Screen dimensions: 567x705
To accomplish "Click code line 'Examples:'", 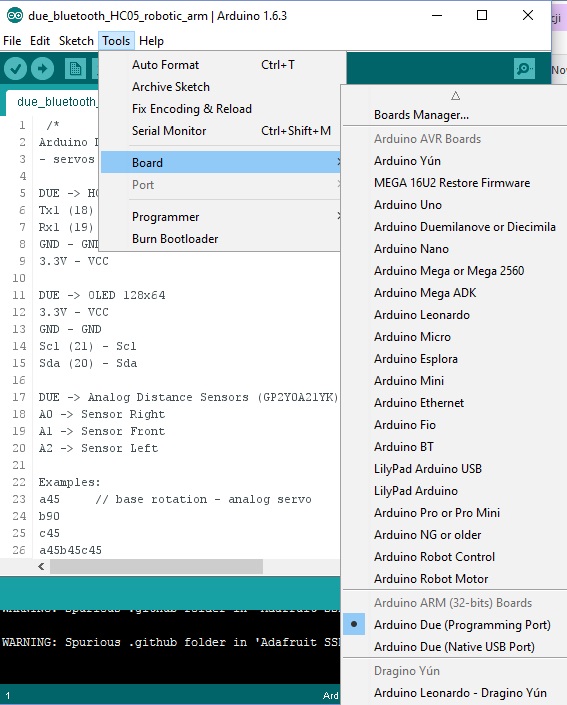I will coord(70,482).
